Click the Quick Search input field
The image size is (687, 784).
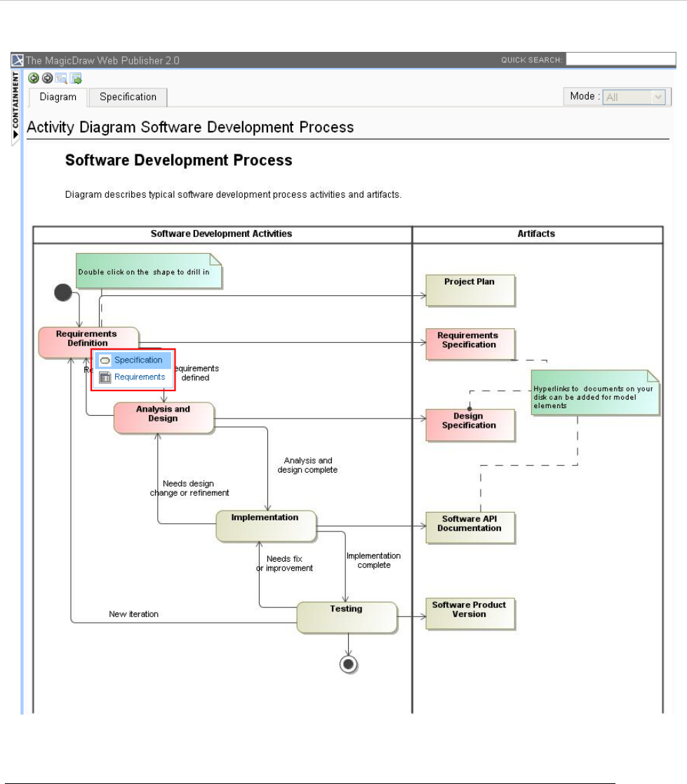click(x=620, y=60)
